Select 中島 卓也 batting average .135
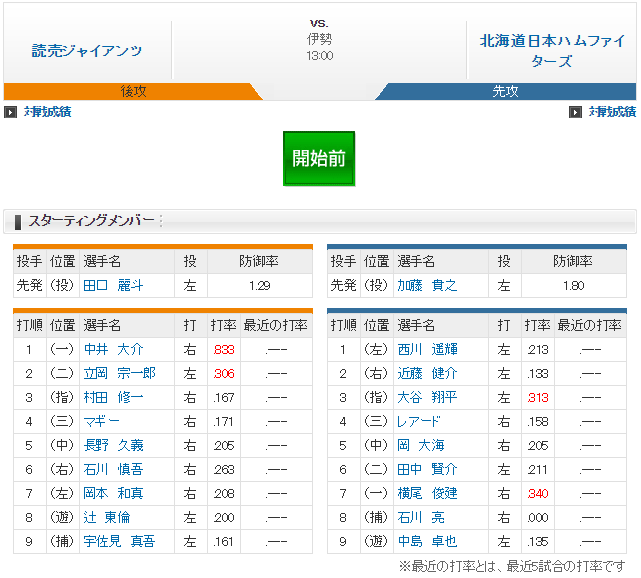This screenshot has width=641, height=578. point(538,542)
